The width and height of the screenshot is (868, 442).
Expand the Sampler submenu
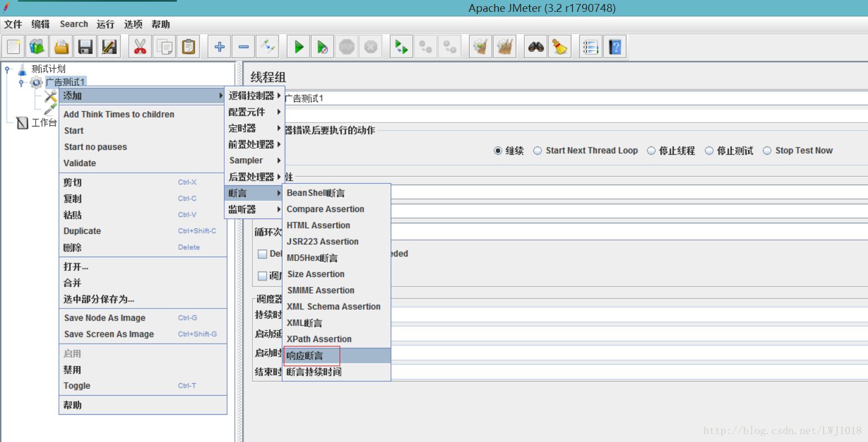tap(254, 161)
